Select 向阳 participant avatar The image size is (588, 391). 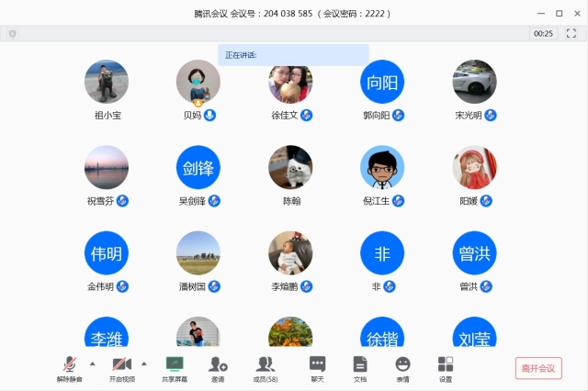click(x=382, y=82)
